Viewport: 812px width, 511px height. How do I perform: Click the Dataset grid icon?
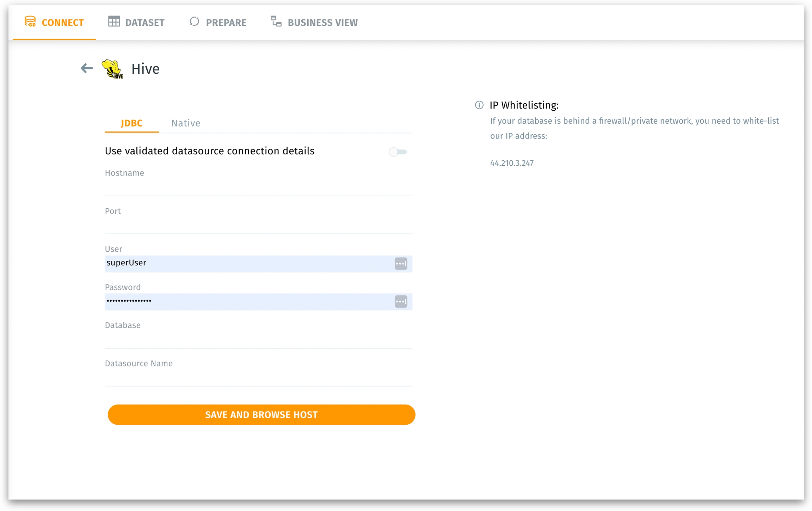point(114,22)
